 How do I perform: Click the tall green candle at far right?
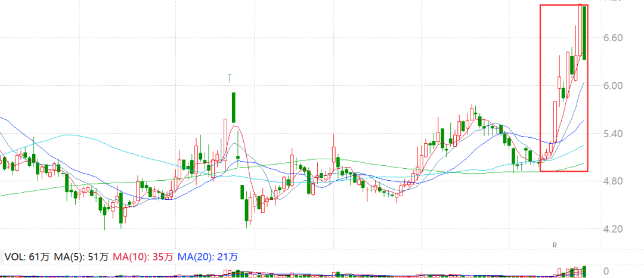(584, 33)
